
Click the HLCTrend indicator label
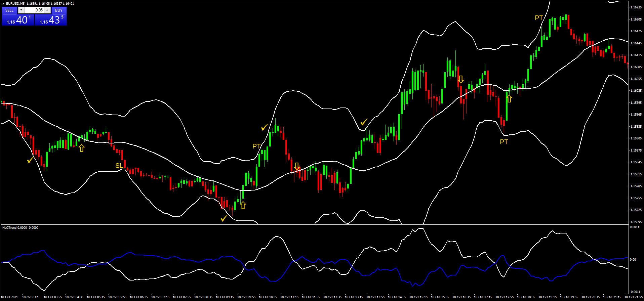click(20, 228)
